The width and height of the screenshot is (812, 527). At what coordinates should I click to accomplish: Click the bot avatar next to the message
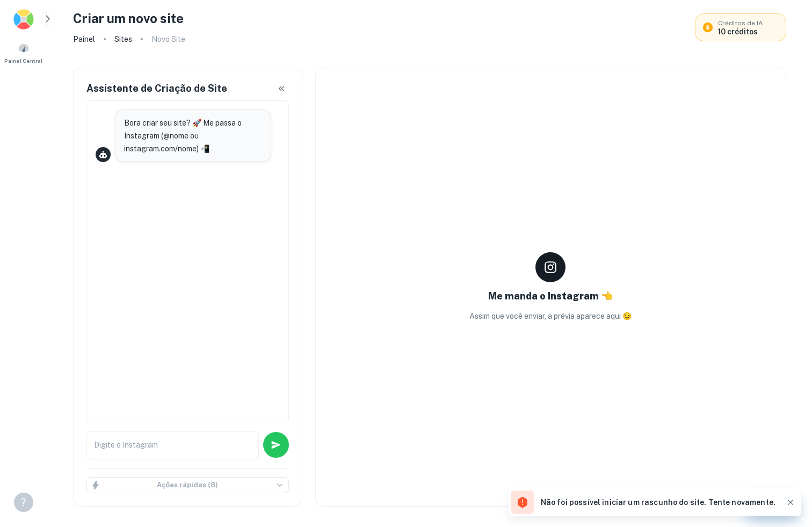(x=103, y=155)
